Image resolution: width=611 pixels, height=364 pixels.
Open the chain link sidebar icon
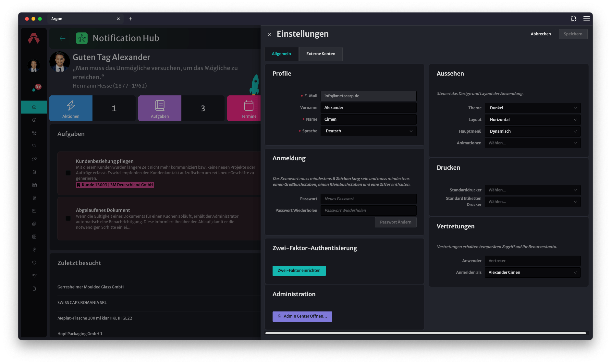click(34, 159)
